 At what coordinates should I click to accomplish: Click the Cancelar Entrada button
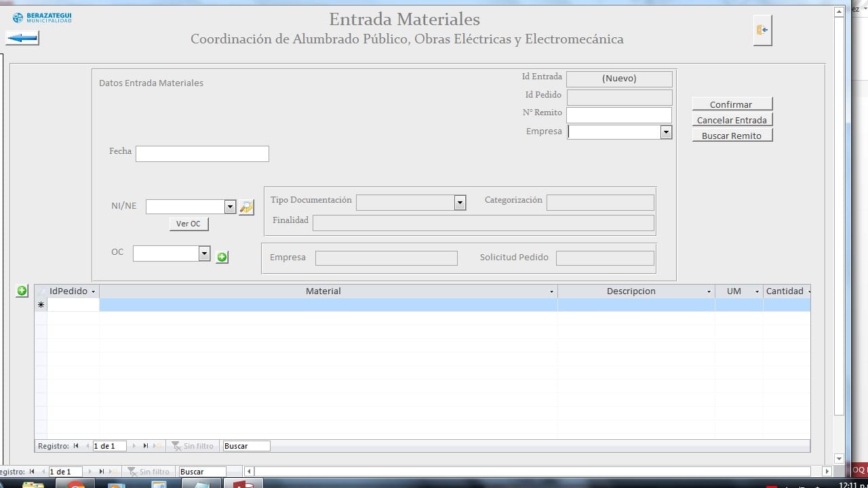(732, 120)
